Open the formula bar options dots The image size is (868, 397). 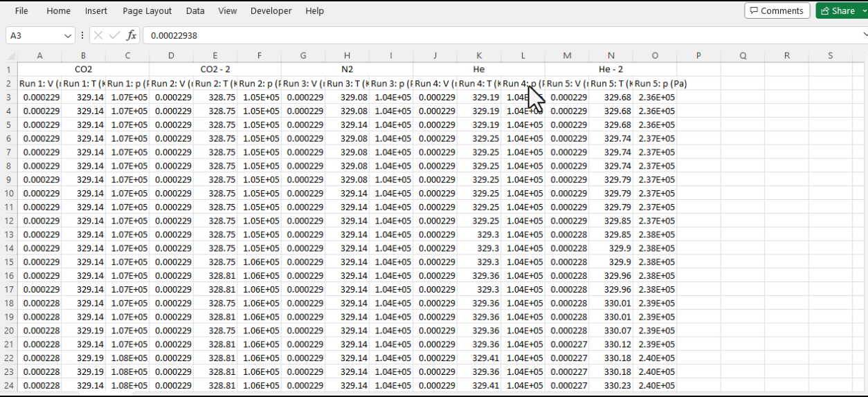(x=82, y=35)
